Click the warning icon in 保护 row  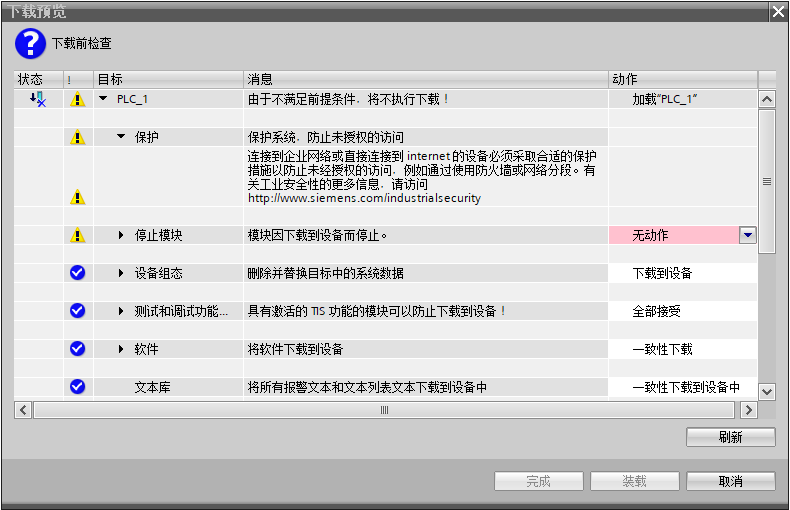[x=77, y=137]
